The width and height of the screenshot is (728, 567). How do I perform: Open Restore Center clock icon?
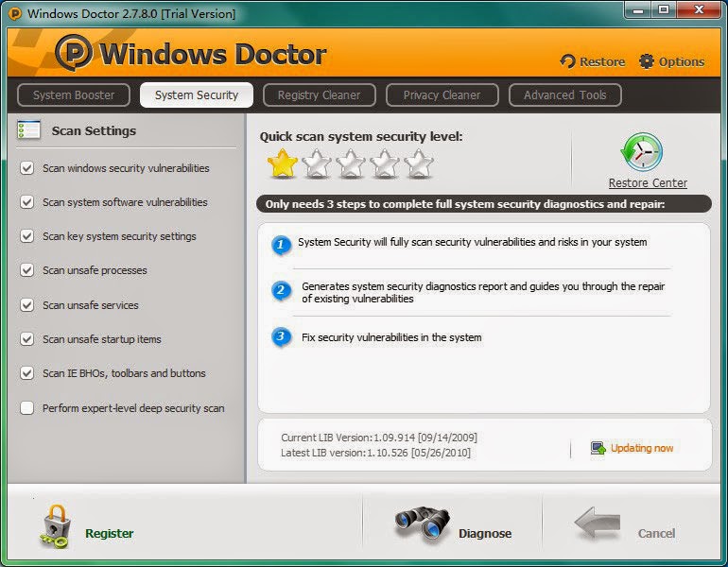pyautogui.click(x=642, y=152)
